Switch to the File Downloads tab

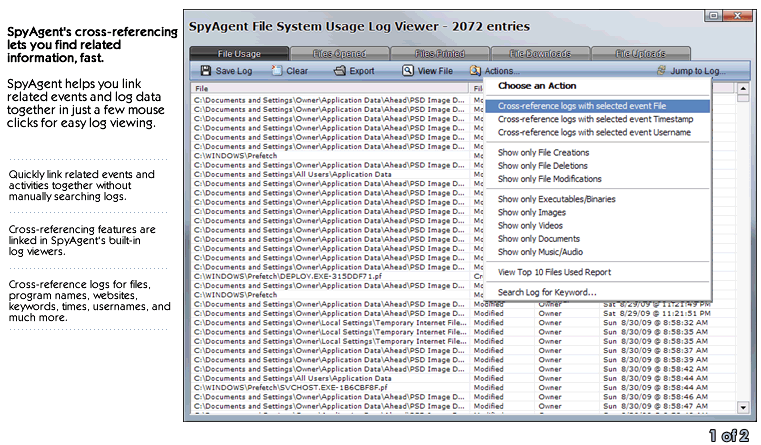(x=540, y=53)
